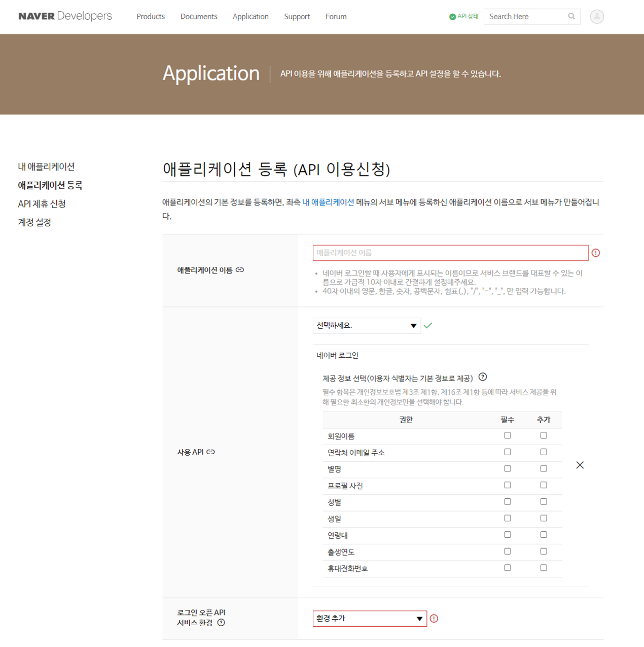Image resolution: width=644 pixels, height=647 pixels.
Task: Open the Products menu
Action: (x=151, y=17)
